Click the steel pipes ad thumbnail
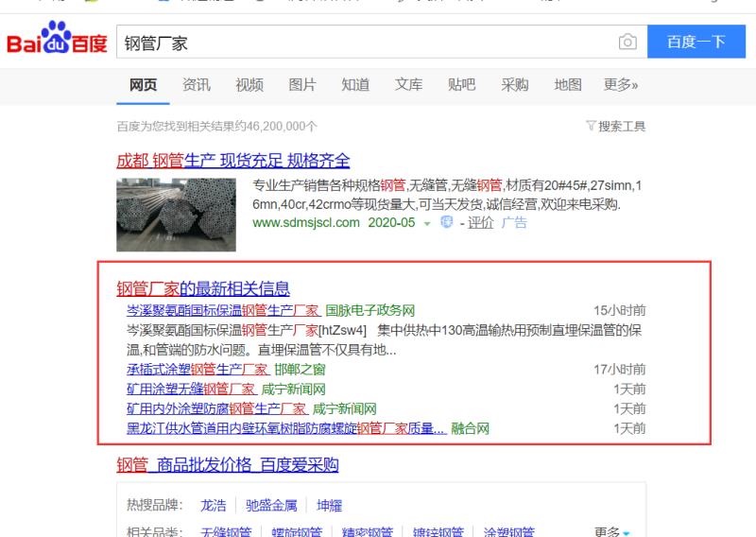The image size is (756, 537). pyautogui.click(x=176, y=215)
